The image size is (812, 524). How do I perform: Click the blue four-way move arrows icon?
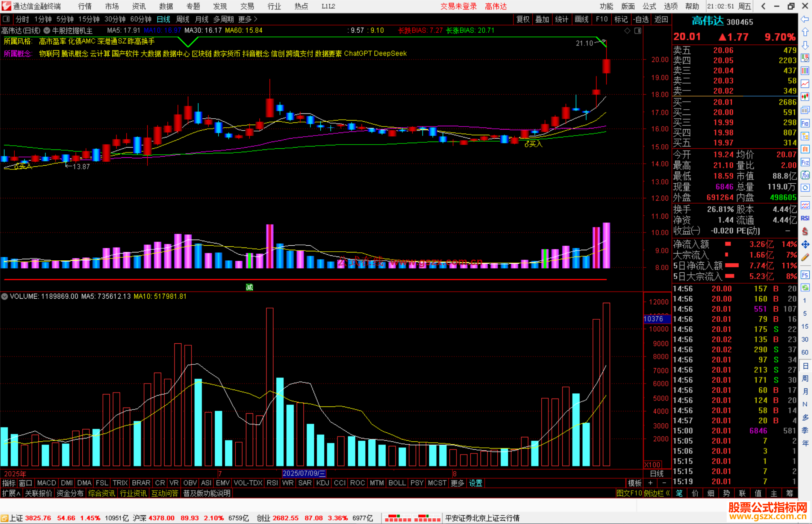pos(805,245)
